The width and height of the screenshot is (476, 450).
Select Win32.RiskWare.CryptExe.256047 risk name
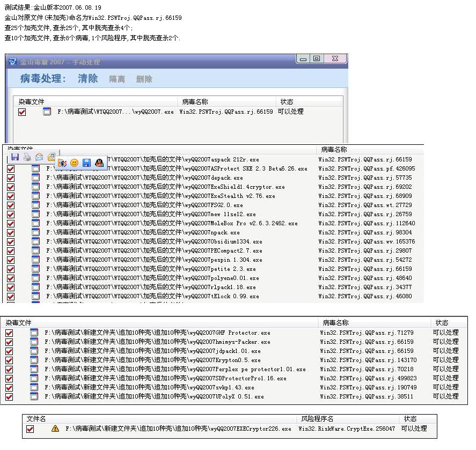coord(347,429)
